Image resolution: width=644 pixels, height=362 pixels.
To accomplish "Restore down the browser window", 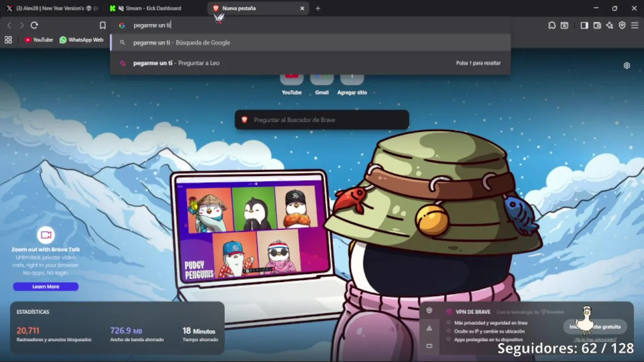I will (615, 8).
